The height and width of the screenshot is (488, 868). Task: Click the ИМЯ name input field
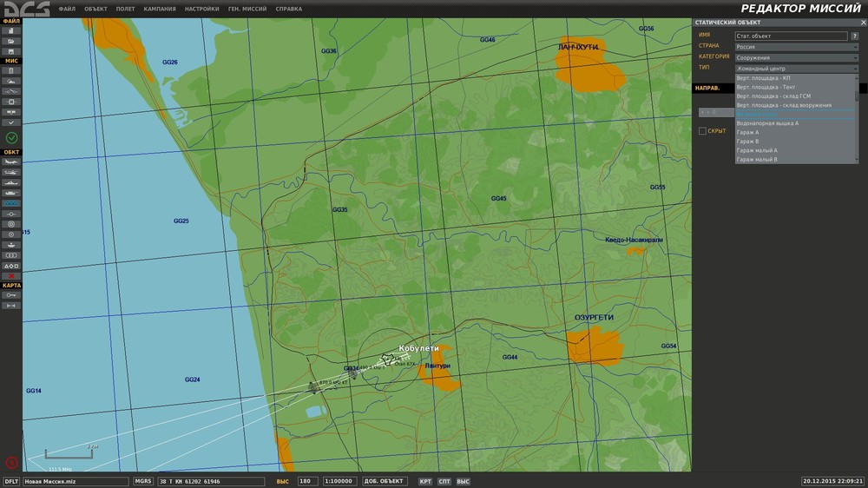(x=790, y=36)
